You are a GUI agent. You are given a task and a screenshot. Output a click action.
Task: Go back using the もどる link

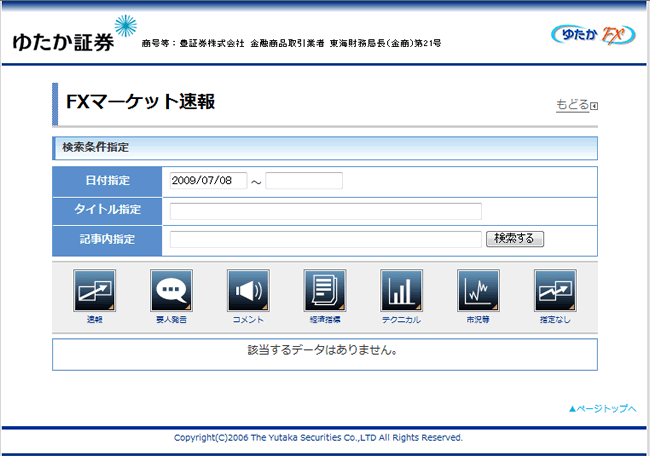point(572,105)
